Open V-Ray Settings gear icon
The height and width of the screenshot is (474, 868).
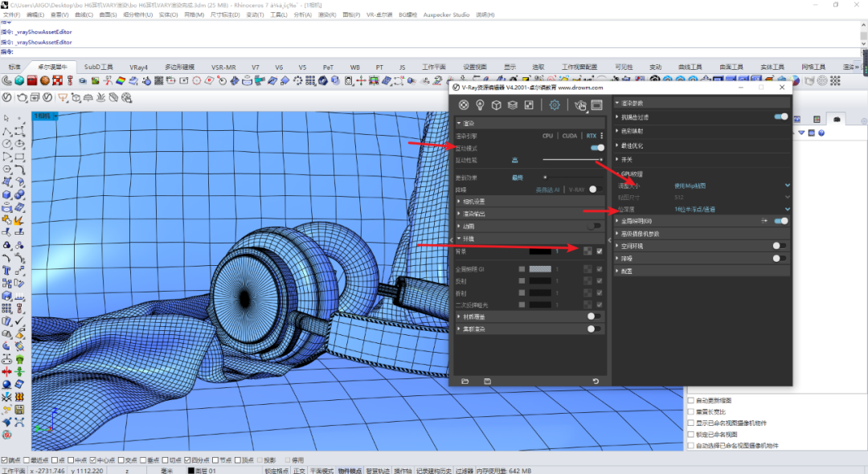pos(554,105)
